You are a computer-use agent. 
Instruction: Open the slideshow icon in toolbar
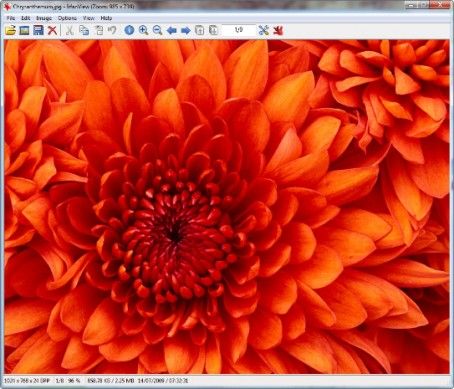pyautogui.click(x=24, y=30)
